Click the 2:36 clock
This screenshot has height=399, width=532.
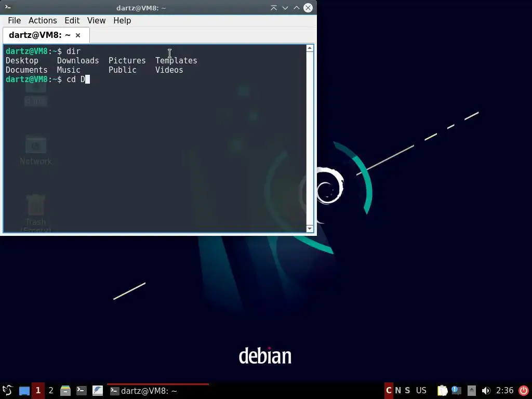(x=504, y=391)
